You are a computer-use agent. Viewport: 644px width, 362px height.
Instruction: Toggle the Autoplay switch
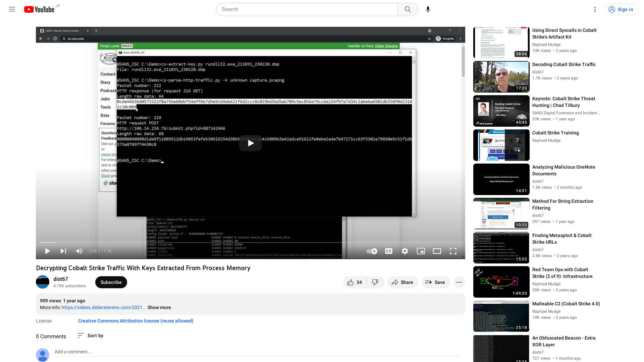pyautogui.click(x=372, y=251)
